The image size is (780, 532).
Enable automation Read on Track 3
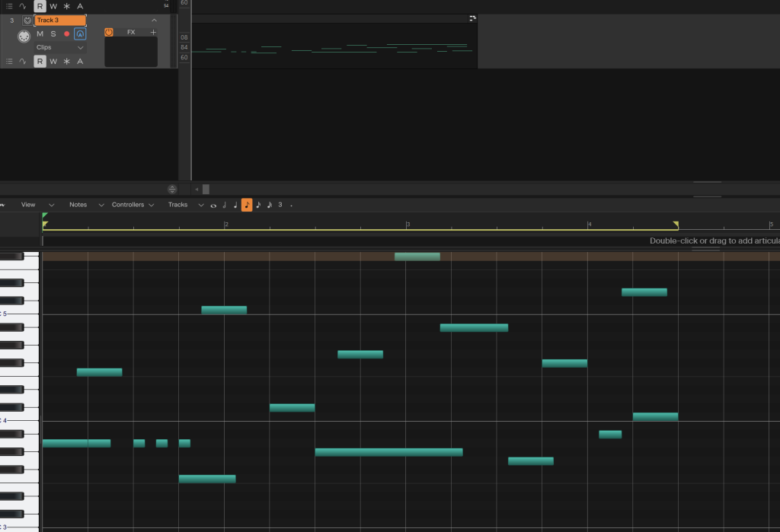pos(40,61)
